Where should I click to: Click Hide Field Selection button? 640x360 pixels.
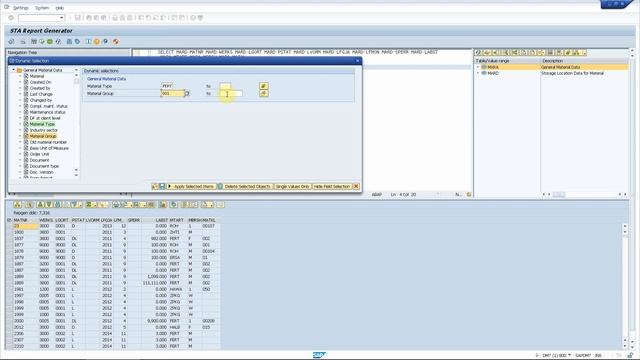click(x=332, y=186)
